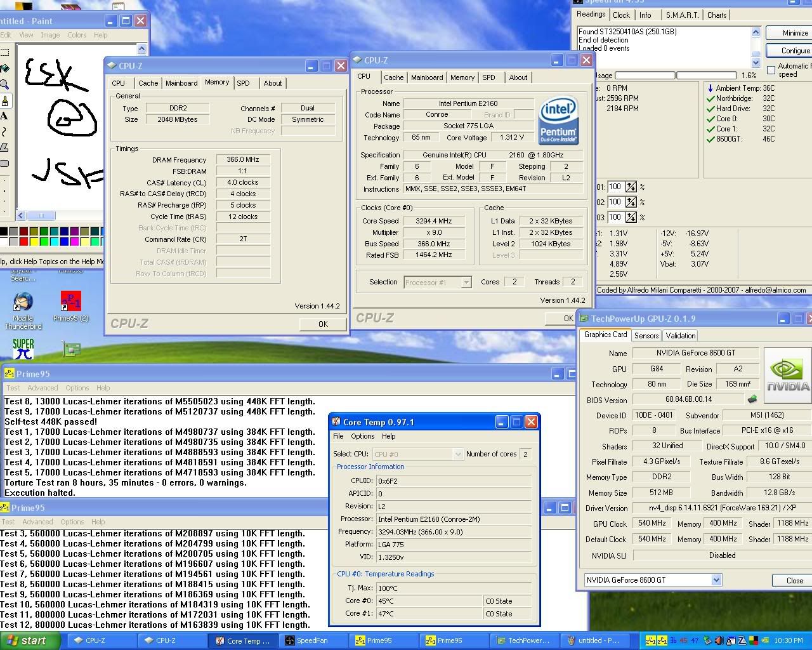This screenshot has width=812, height=650.
Task: Click the Core #1 temperature reading 47°C
Action: coord(429,613)
